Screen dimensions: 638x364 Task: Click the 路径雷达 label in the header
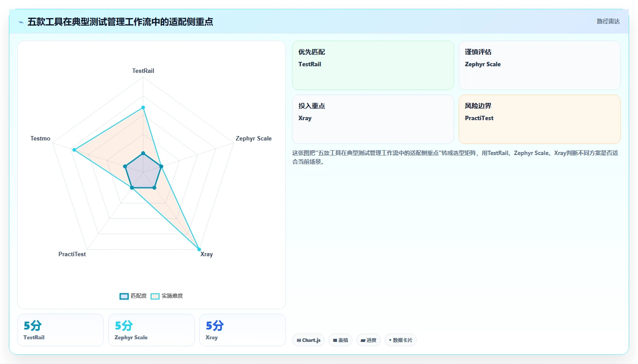608,21
